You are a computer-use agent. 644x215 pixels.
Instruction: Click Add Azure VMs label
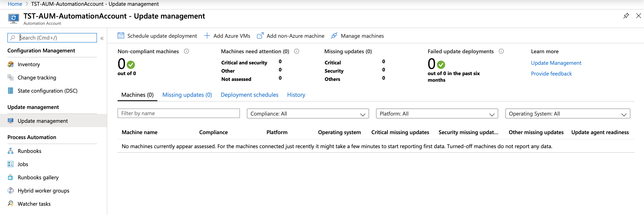231,36
